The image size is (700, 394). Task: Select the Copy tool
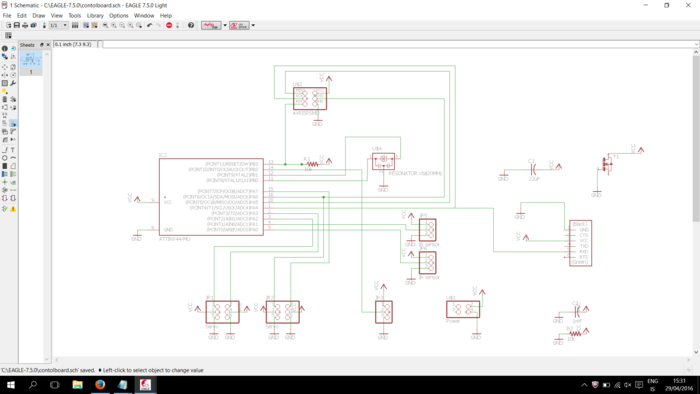click(x=13, y=67)
